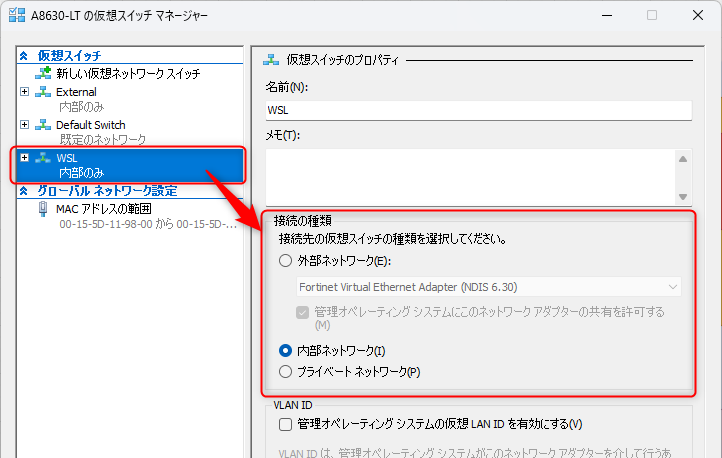Click the MAC アドレスの範囲 adapter icon
Viewport: 722px width, 458px height.
pos(43,209)
